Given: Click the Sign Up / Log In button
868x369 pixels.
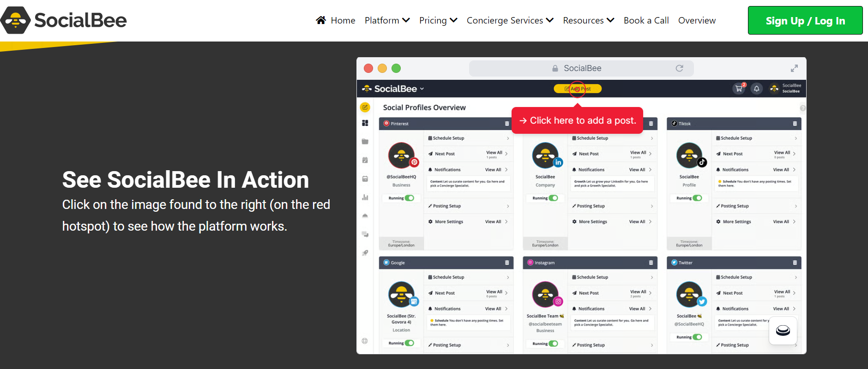Looking at the screenshot, I should coord(805,20).
